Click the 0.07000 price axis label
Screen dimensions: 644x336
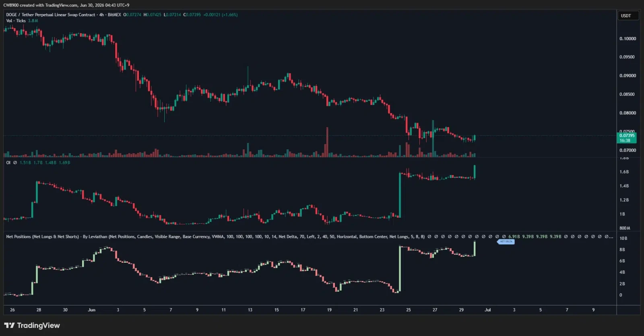coord(627,150)
